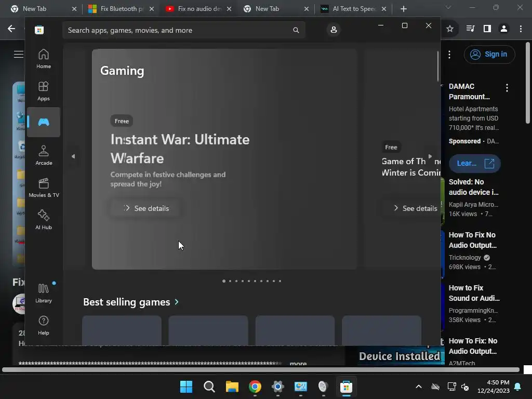The height and width of the screenshot is (399, 532).
Task: Open YouTube hamburger guide menu
Action: (x=18, y=54)
